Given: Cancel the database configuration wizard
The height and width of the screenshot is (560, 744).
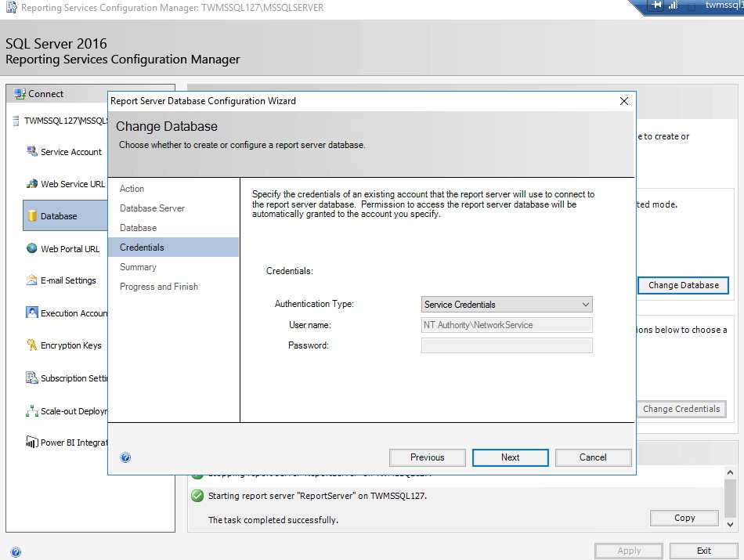Looking at the screenshot, I should 593,457.
